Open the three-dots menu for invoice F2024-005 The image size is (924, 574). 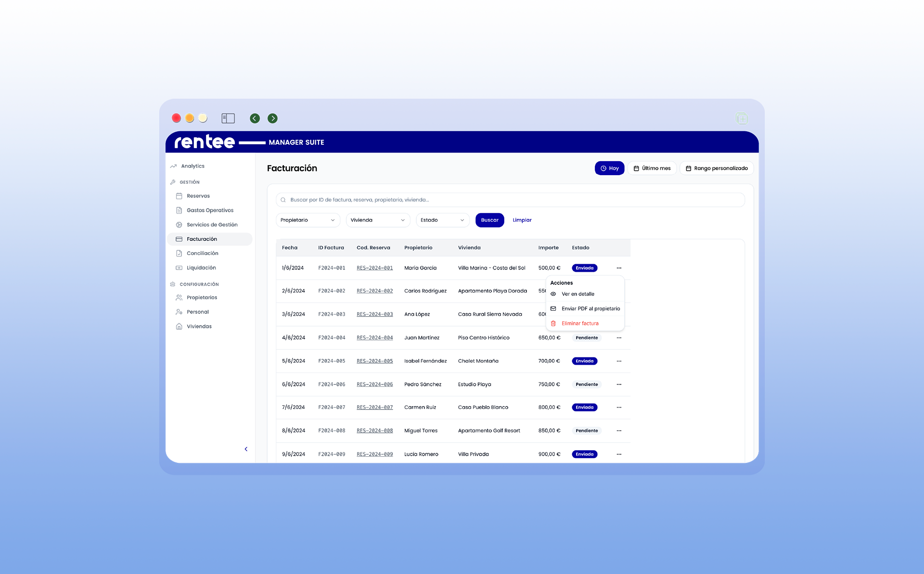pyautogui.click(x=619, y=361)
